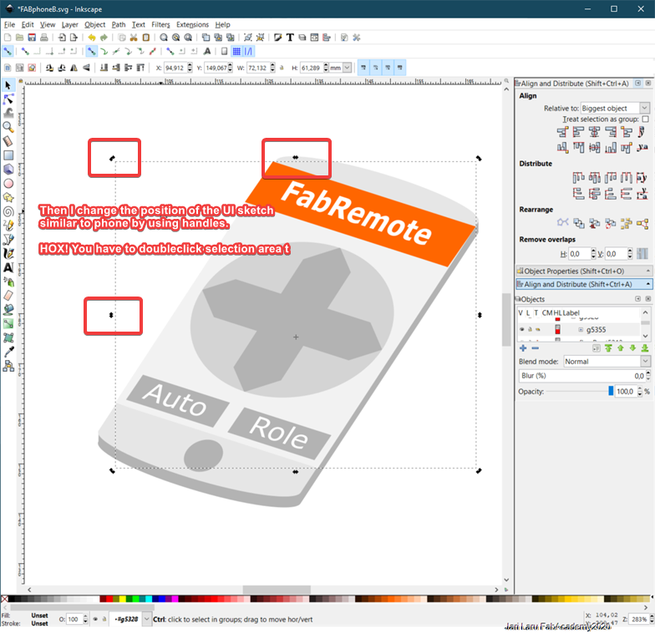Select the Rectangle tool
The width and height of the screenshot is (655, 644).
[x=8, y=155]
